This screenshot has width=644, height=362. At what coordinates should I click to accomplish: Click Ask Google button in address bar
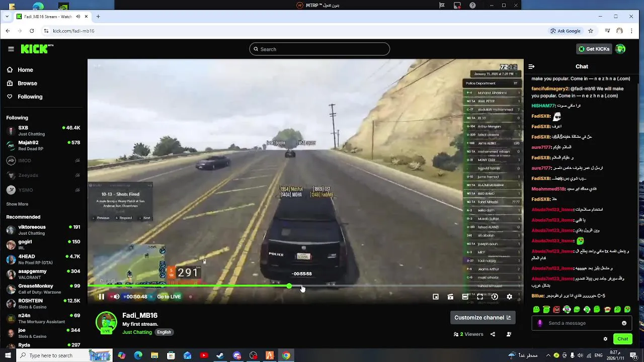(x=566, y=31)
